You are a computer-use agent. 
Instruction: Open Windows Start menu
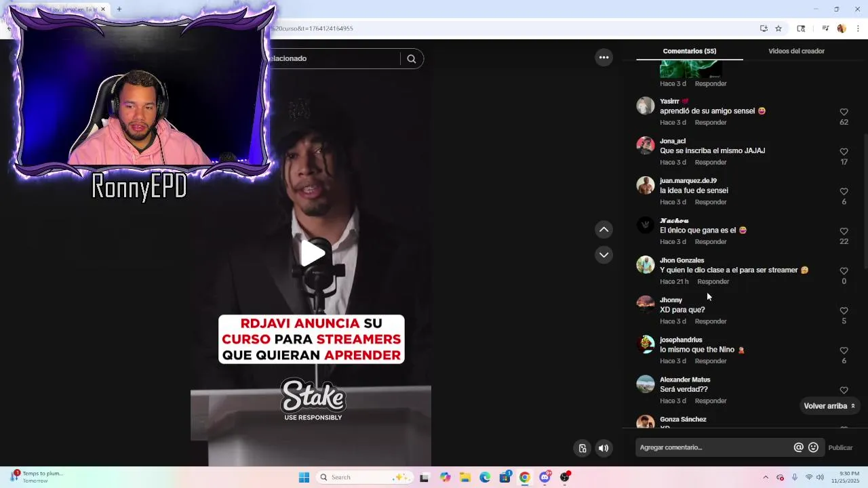pyautogui.click(x=304, y=477)
